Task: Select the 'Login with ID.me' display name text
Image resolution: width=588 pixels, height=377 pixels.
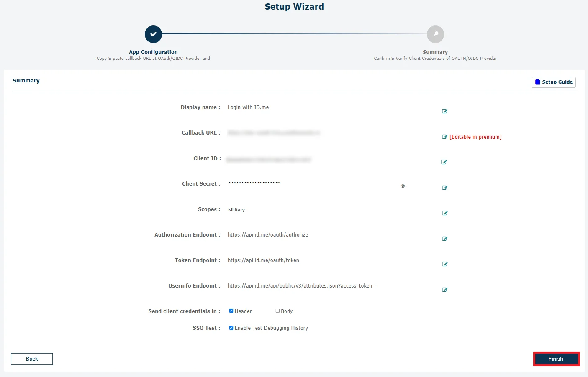Action: pyautogui.click(x=248, y=107)
